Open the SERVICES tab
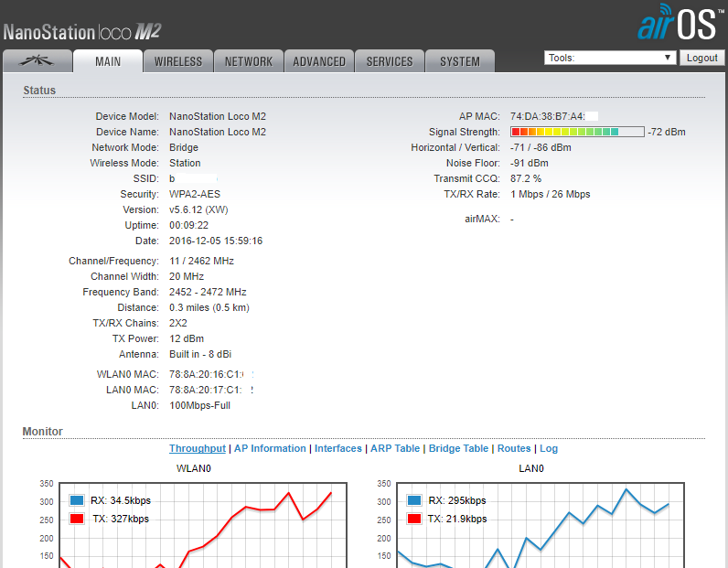Viewport: 728px width, 568px height. 390,61
